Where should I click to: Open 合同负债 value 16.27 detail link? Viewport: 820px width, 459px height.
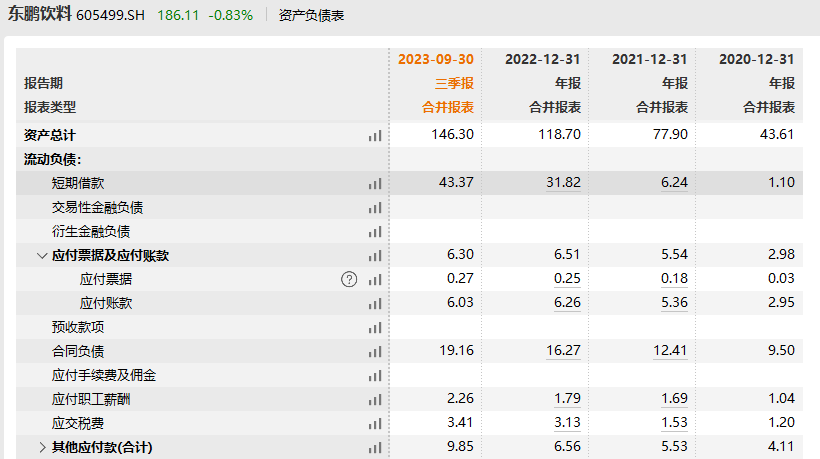(x=563, y=351)
